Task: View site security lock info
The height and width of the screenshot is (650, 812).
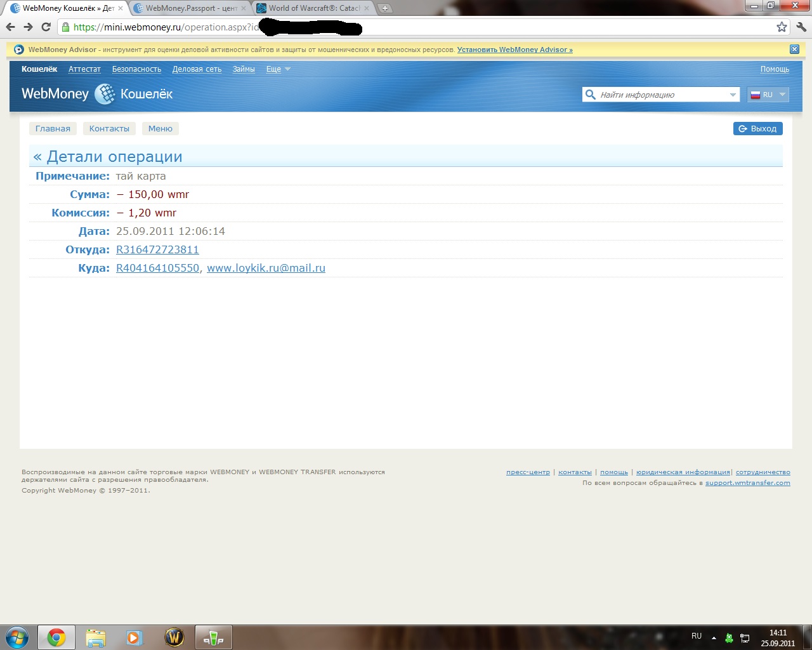Action: 65,27
